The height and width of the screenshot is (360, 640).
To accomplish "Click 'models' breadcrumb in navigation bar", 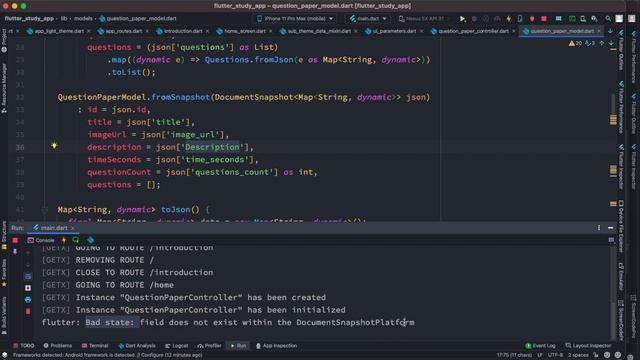I will point(83,19).
